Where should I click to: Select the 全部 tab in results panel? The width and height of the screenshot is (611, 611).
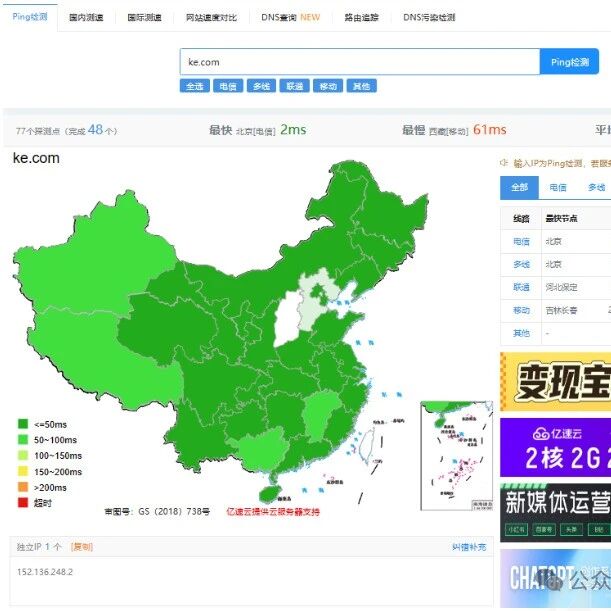tap(519, 188)
